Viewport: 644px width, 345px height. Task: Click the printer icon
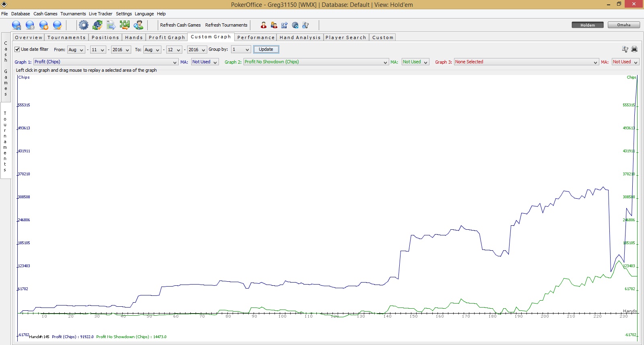tap(634, 49)
